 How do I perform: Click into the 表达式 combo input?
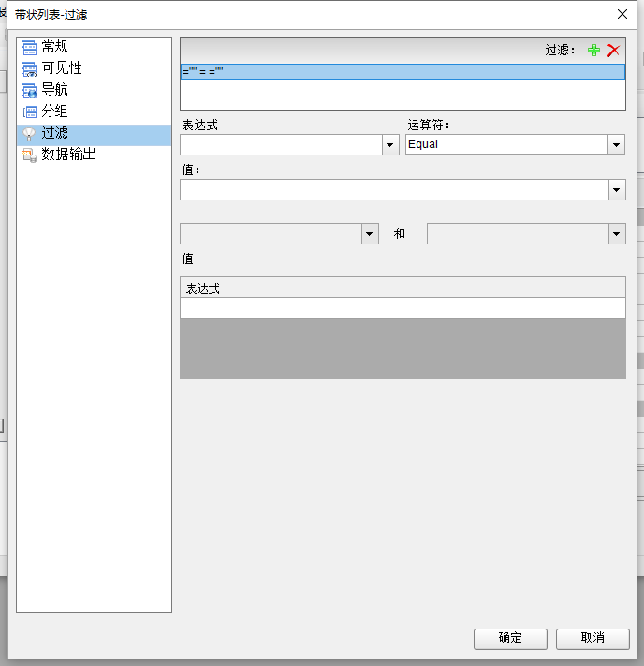pyautogui.click(x=282, y=145)
